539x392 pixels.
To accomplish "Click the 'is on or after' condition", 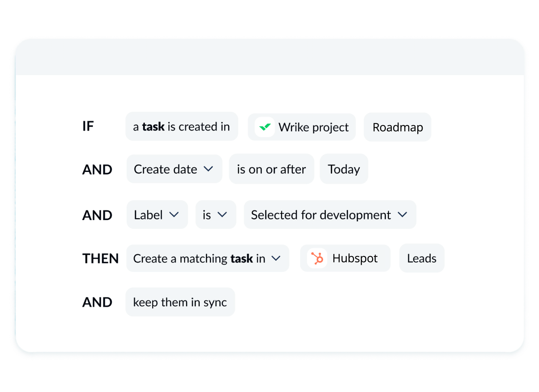I will (x=271, y=169).
